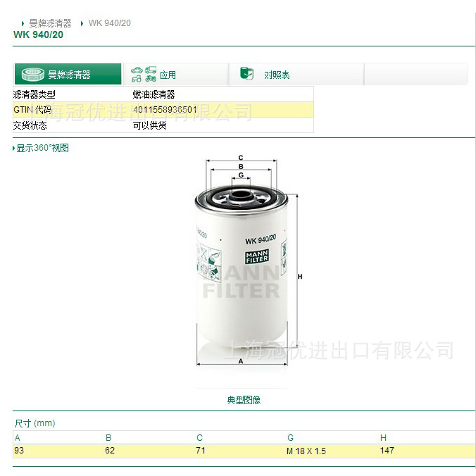This screenshot has height=476, width=476.
Task: Open 显示360°视图 link
Action: 42,148
